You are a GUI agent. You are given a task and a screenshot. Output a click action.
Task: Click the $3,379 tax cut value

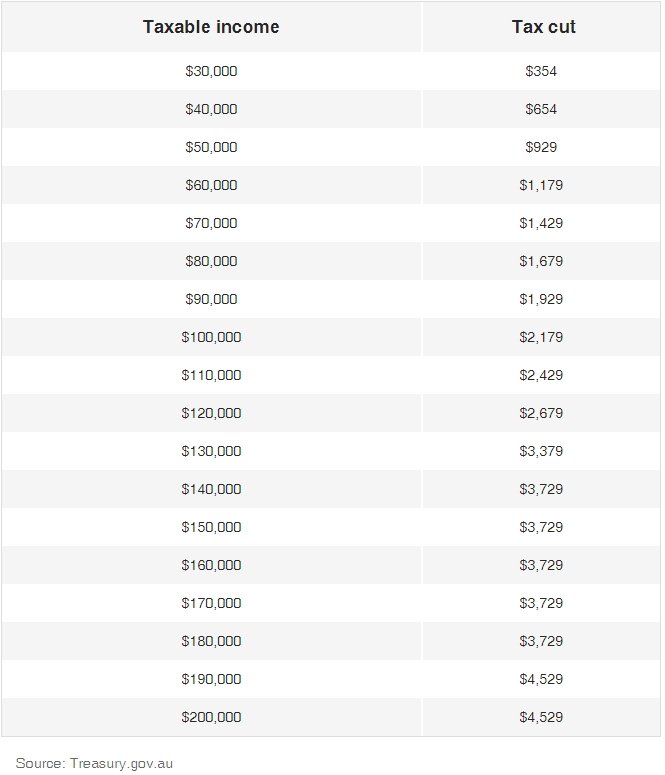tap(541, 451)
